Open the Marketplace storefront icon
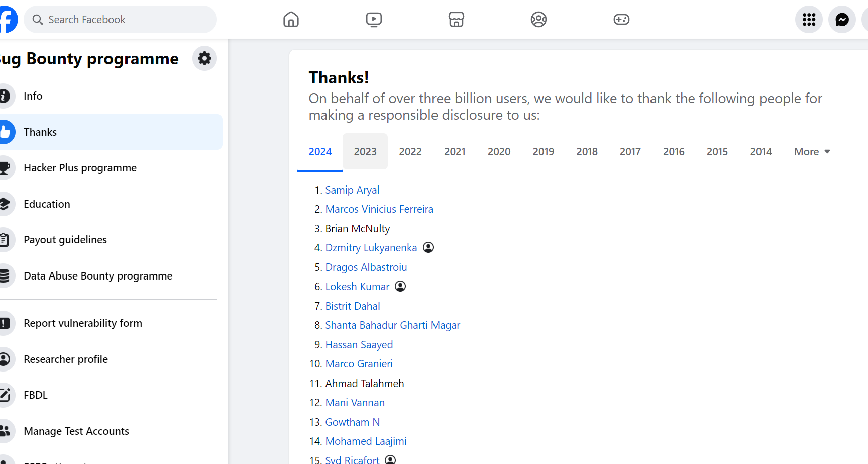The height and width of the screenshot is (464, 868). [456, 20]
